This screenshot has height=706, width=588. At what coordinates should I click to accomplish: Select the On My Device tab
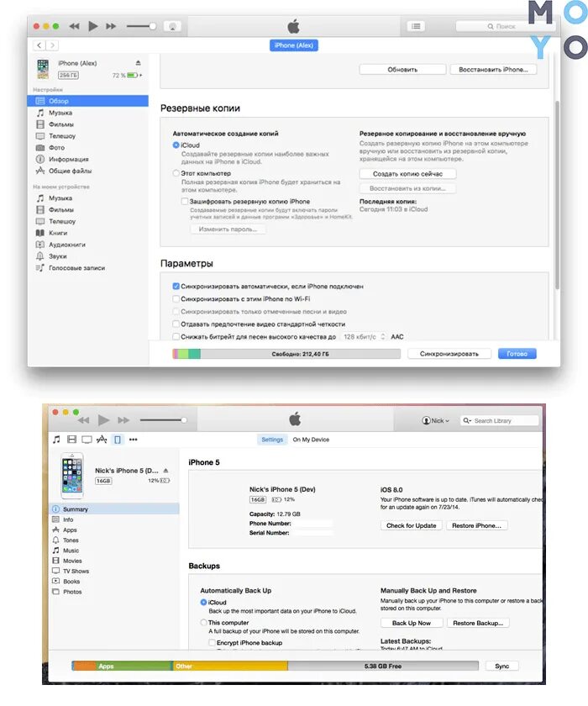311,440
